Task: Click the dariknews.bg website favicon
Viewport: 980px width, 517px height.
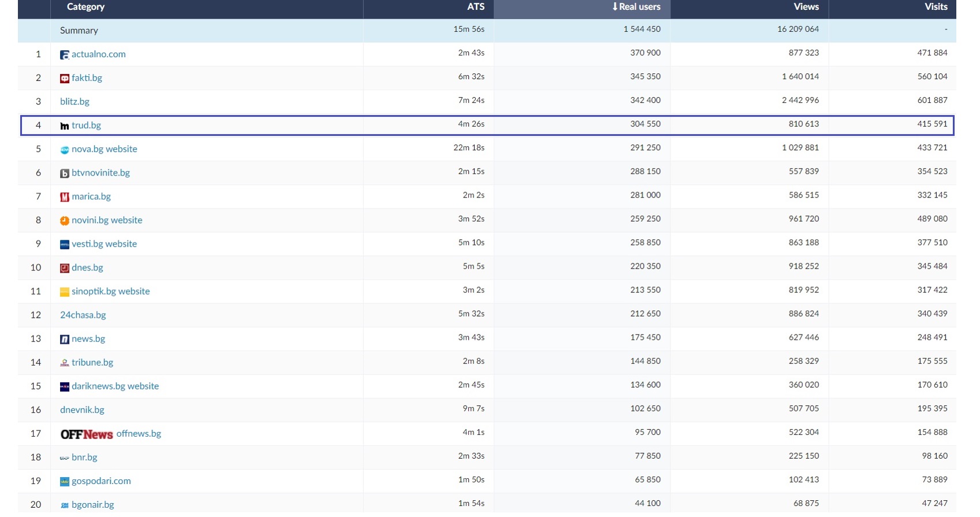Action: [65, 386]
